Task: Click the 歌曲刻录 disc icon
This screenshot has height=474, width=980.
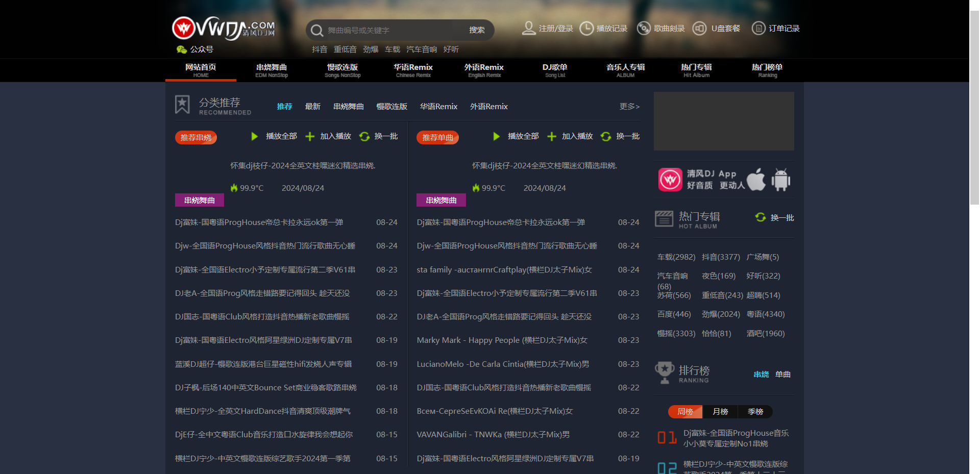Action: pyautogui.click(x=644, y=28)
